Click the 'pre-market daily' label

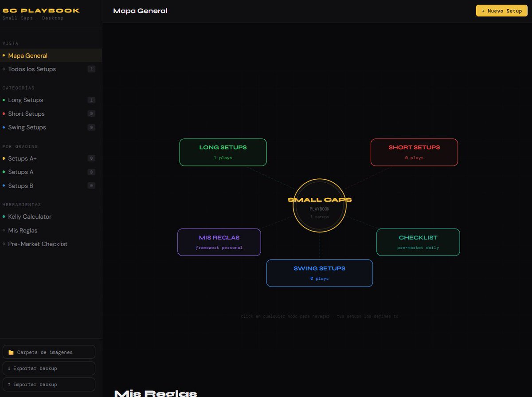418,248
